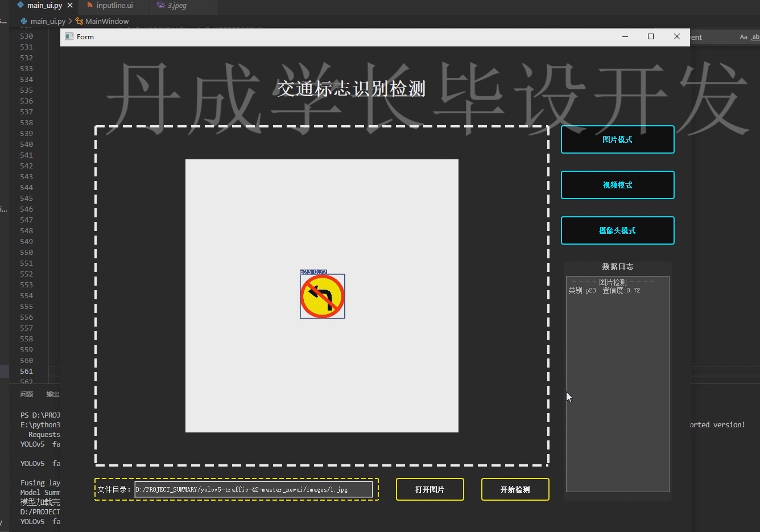Click the 模型加载完 terminal line
The height and width of the screenshot is (532, 760).
[x=40, y=502]
